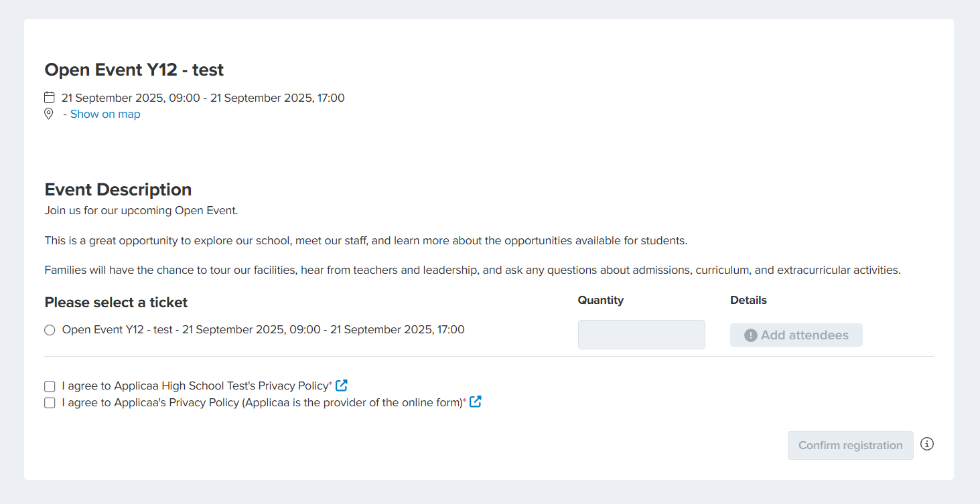
Task: Click the Details column header
Action: coord(748,300)
